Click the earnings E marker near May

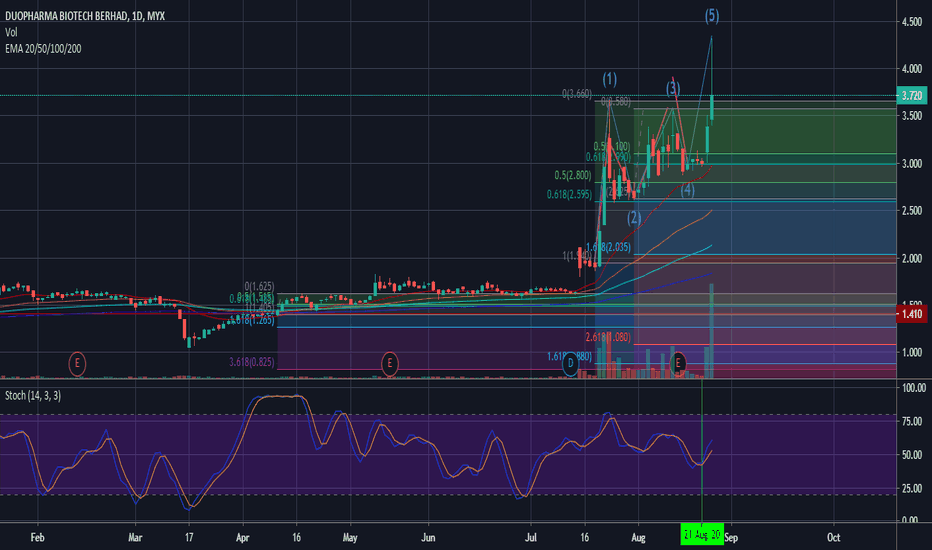(389, 363)
